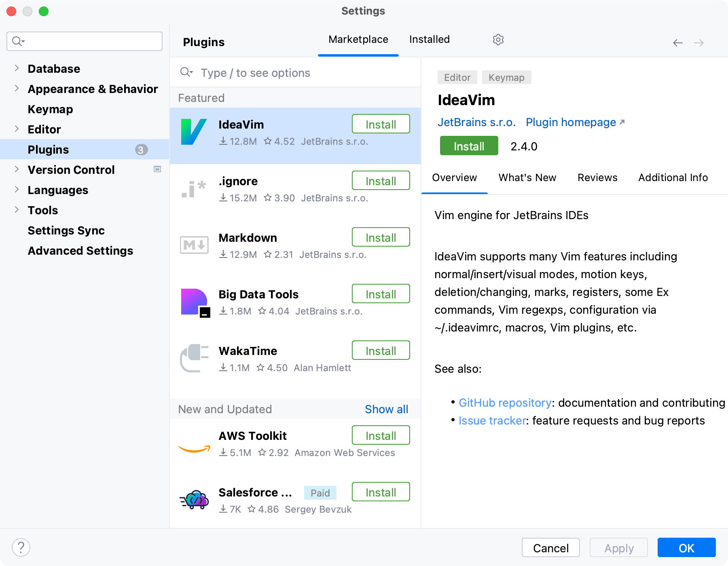Click the WakaTime plugin icon

194,358
